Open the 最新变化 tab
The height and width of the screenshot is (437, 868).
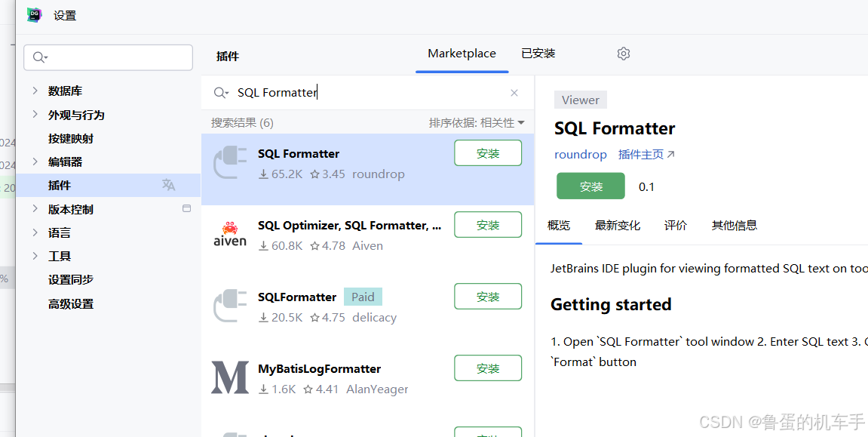pyautogui.click(x=617, y=226)
